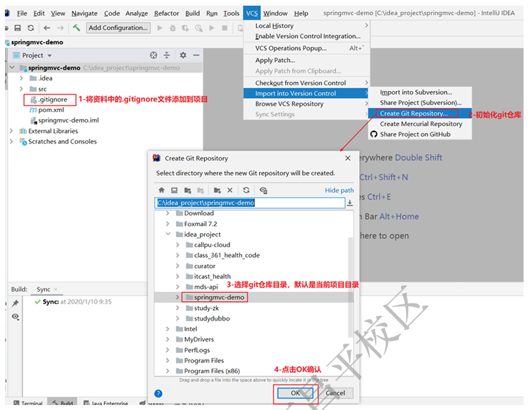532x410 pixels.
Task: Expand springmvc-demo folder in dialog tree
Action: click(x=177, y=297)
